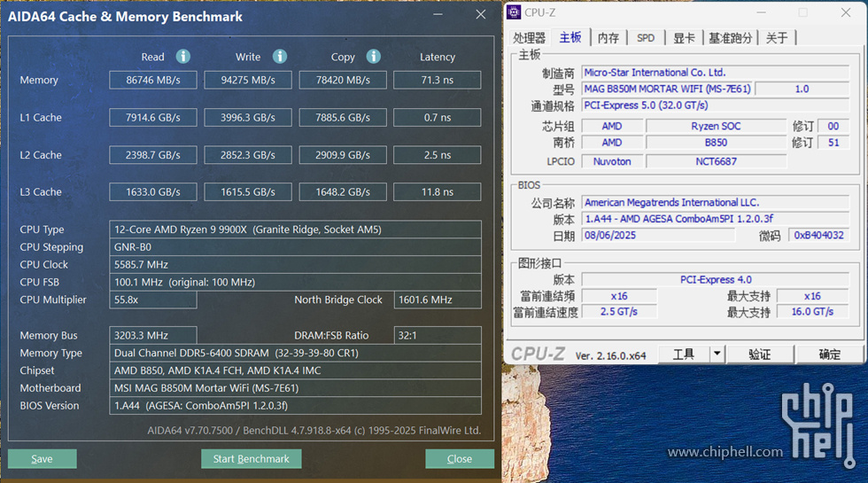Open the 内存 tab in CPU-Z
This screenshot has height=483, width=868.
coord(608,37)
